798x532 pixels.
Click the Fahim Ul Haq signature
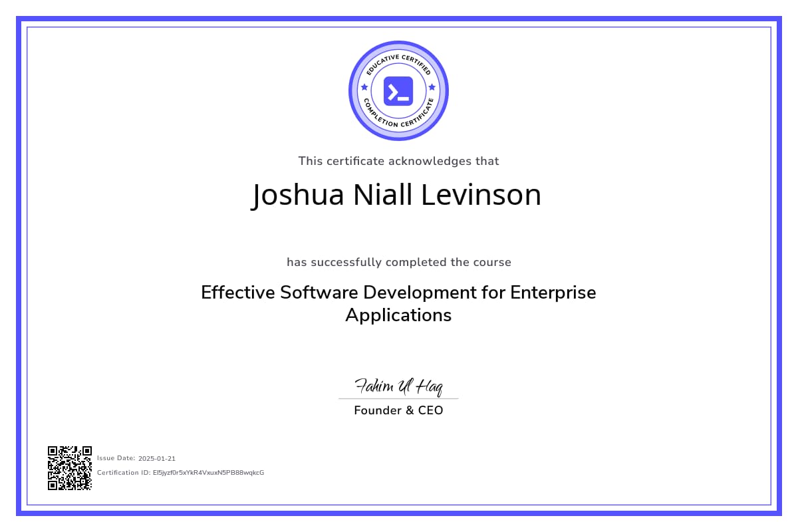coord(398,386)
